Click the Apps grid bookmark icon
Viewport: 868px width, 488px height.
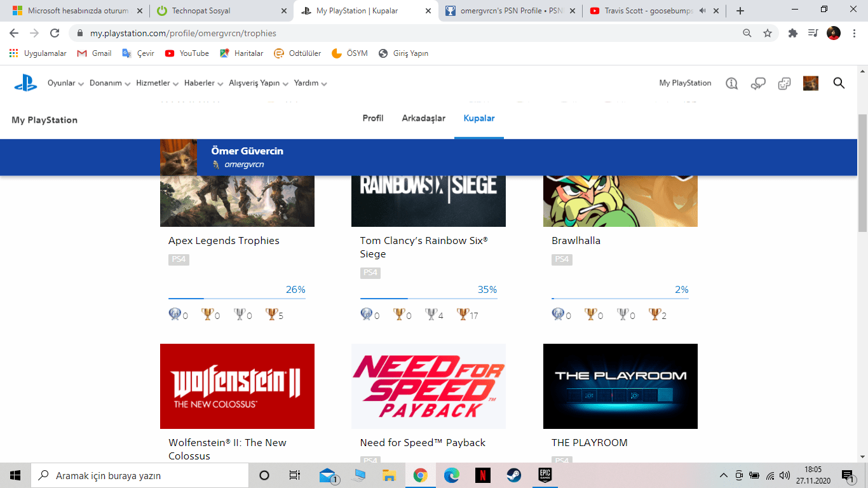(14, 53)
